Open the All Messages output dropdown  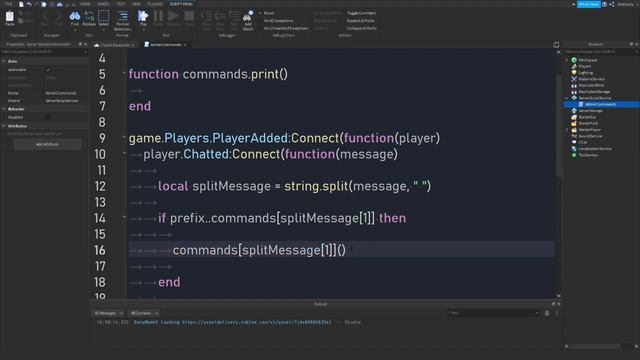pyautogui.click(x=109, y=313)
